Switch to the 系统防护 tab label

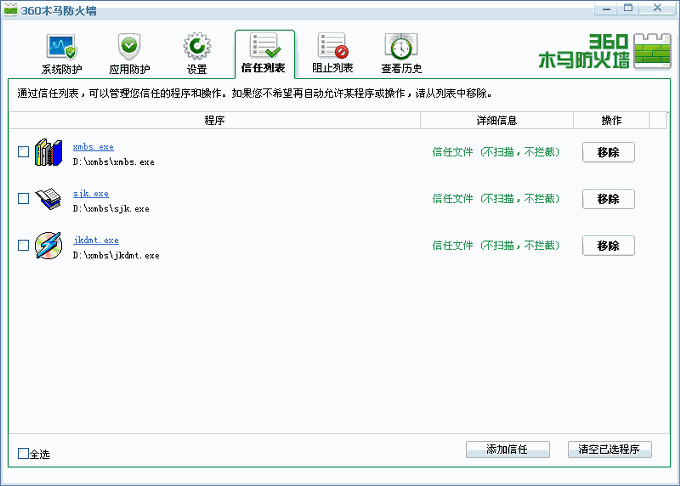[x=62, y=69]
